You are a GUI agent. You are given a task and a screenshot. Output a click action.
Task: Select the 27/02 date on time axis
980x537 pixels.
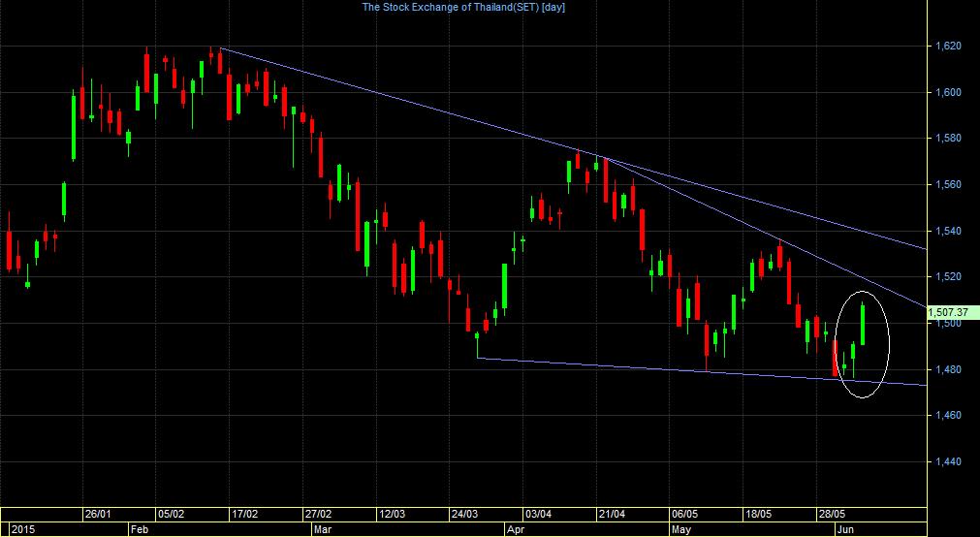[x=318, y=514]
